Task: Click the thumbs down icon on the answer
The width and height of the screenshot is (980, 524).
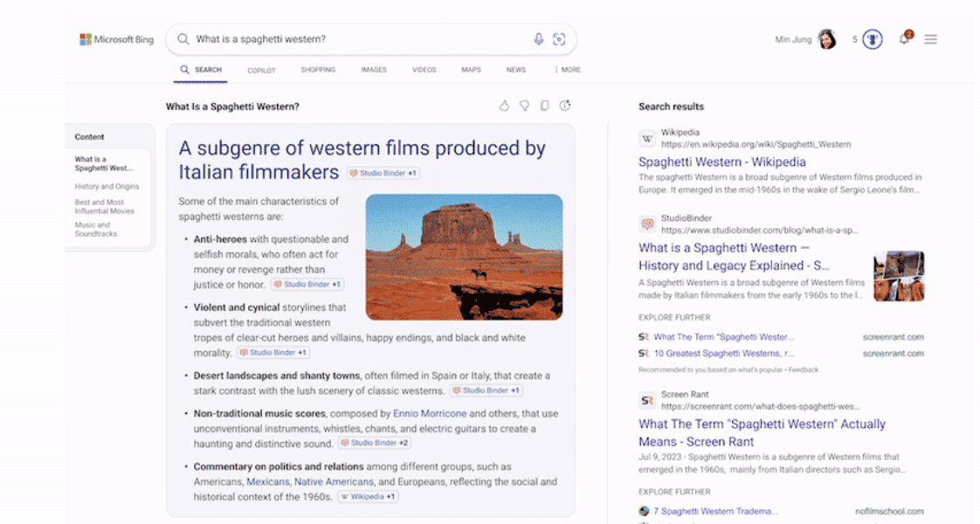Action: (524, 105)
